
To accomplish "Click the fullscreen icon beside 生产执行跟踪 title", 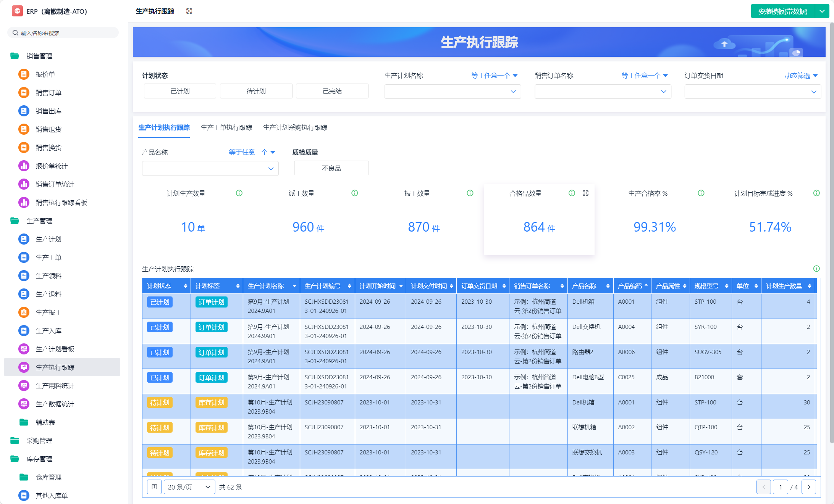I will coord(189,11).
